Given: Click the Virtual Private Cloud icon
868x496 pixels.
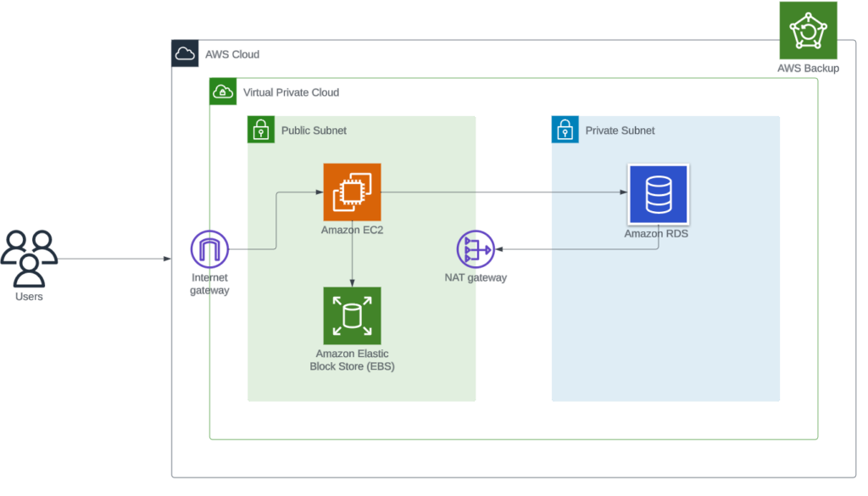Looking at the screenshot, I should 223,92.
